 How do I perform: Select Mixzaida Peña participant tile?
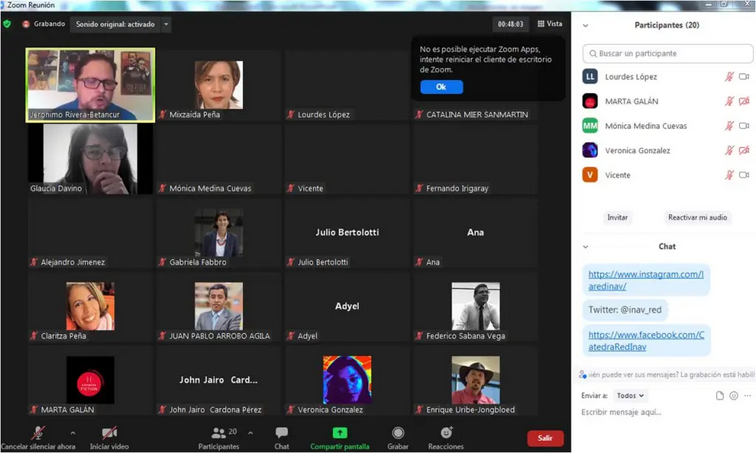tap(218, 85)
